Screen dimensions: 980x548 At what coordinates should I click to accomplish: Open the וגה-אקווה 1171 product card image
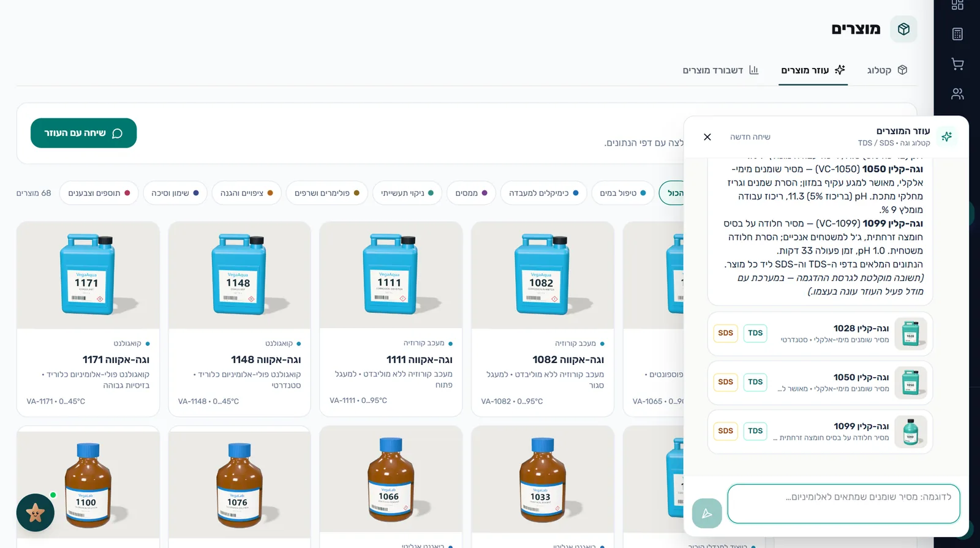click(88, 275)
